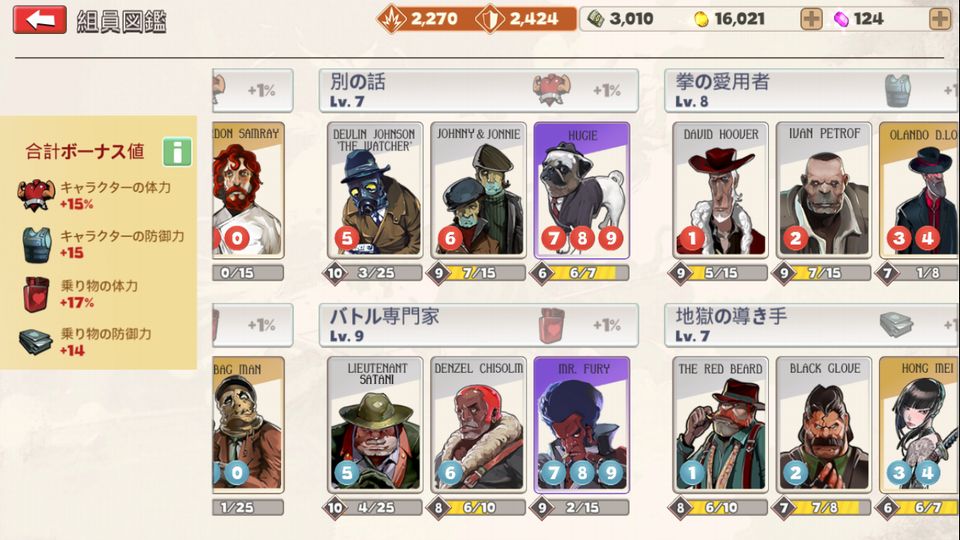Tap the defense shield icon showing 2,424
960x540 pixels.
(490, 20)
